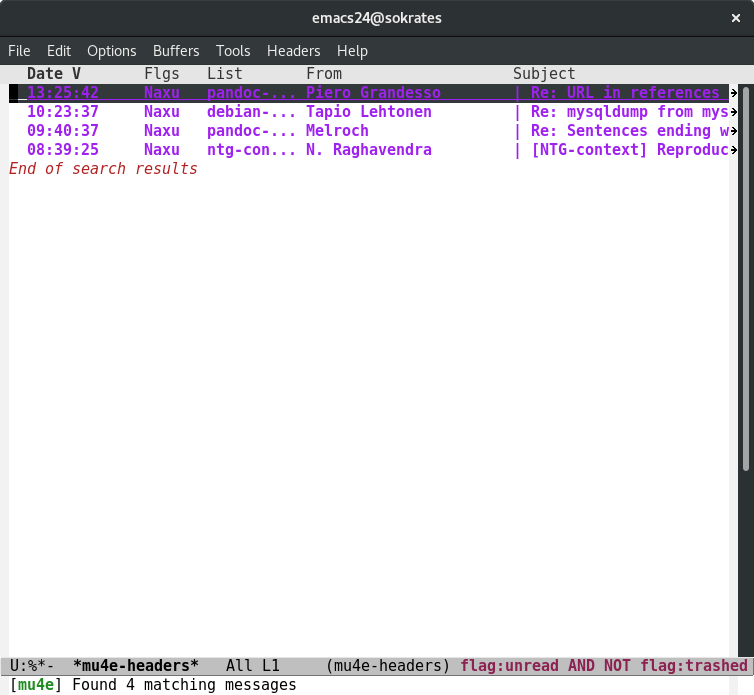Viewport: 754px width, 695px height.
Task: Open the Headers menu
Action: click(293, 51)
